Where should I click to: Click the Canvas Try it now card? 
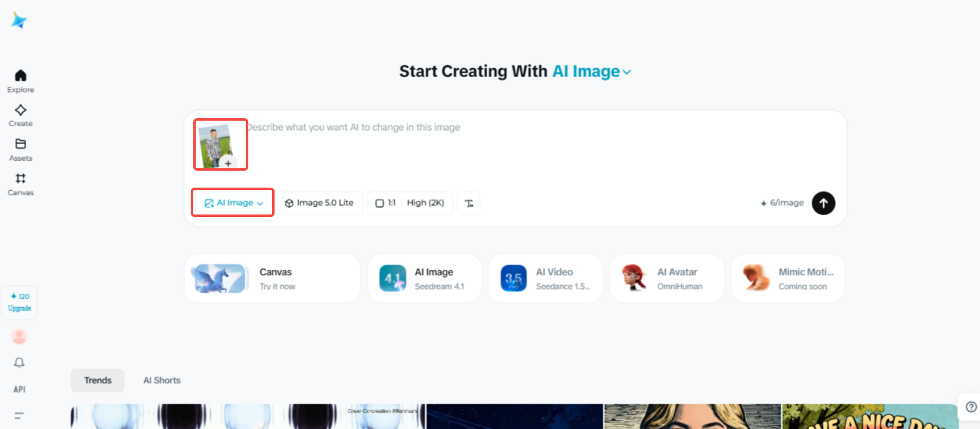click(272, 278)
